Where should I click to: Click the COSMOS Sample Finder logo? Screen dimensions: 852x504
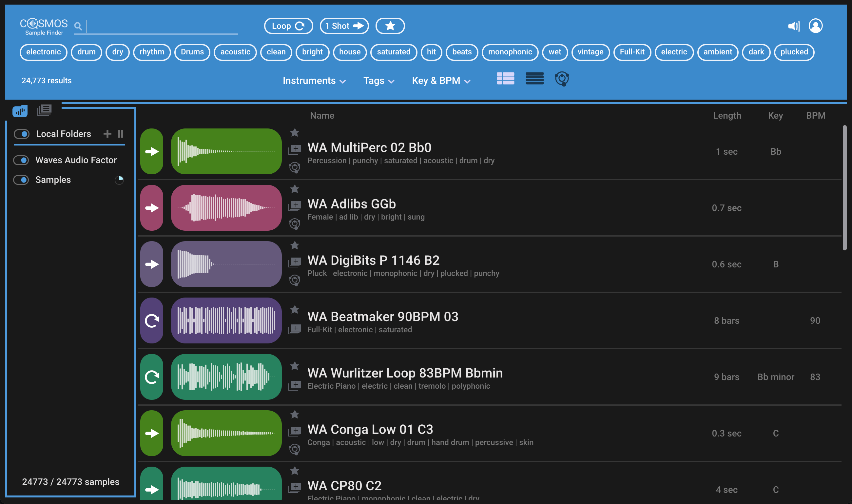tap(44, 27)
